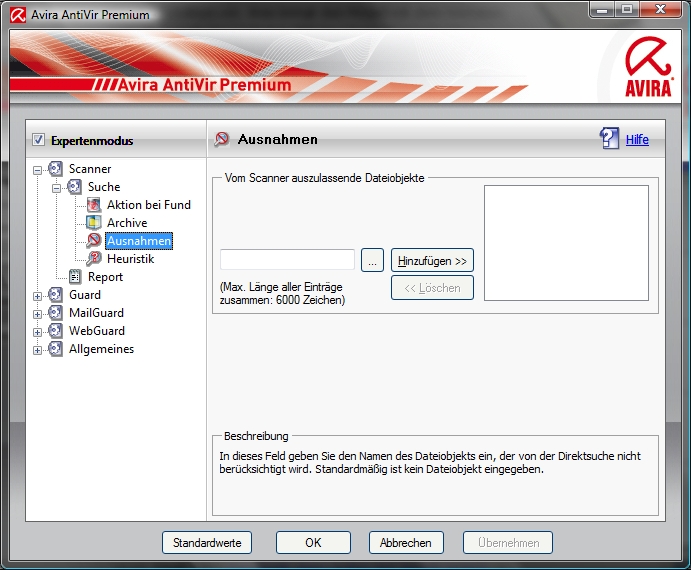Select Guard in the tree
The height and width of the screenshot is (570, 691).
click(85, 295)
